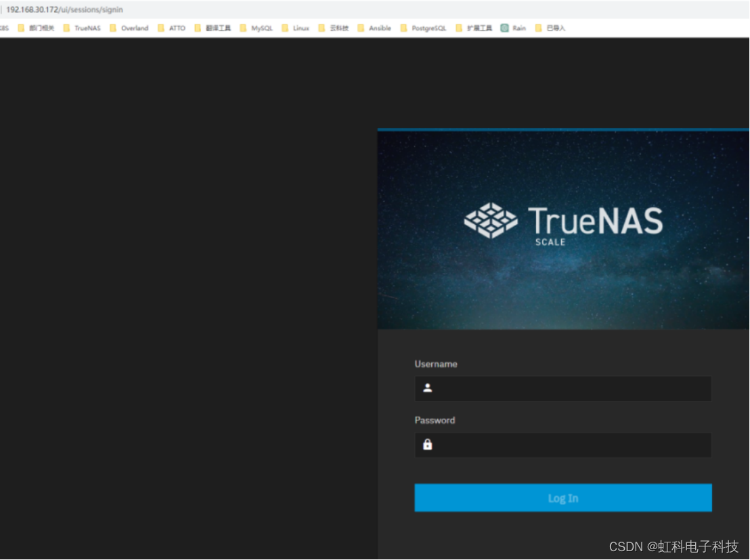Click the blue Log In button
The image size is (750, 560).
tap(563, 498)
